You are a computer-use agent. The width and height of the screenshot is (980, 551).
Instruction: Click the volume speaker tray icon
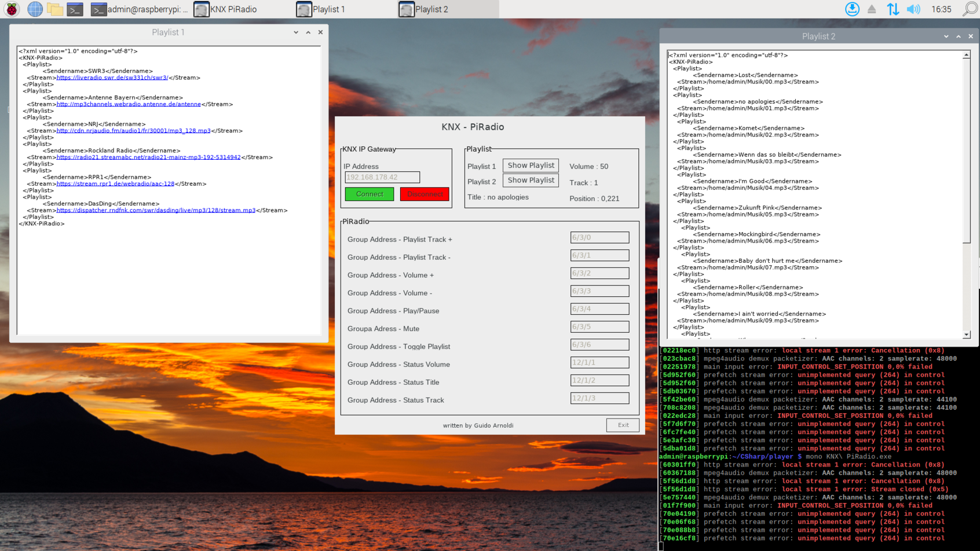tap(913, 9)
